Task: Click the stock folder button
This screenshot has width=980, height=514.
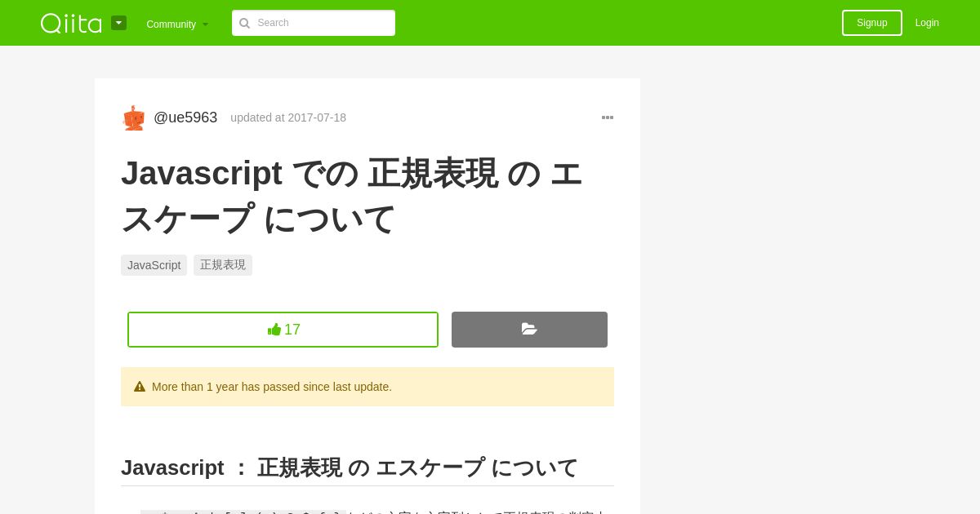Action: point(529,330)
